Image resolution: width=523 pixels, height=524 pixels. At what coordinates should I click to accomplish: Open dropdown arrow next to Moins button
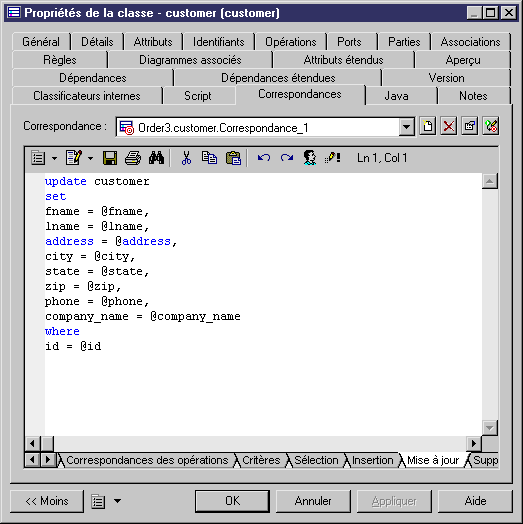pos(117,501)
